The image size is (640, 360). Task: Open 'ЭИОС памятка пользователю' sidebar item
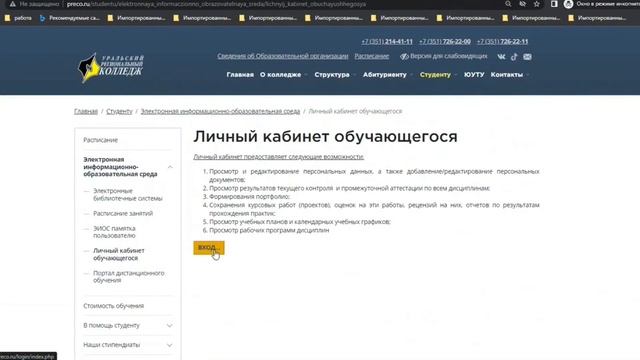(x=114, y=232)
